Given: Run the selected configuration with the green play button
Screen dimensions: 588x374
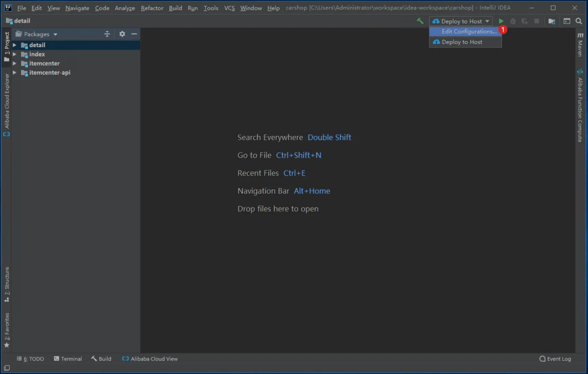Looking at the screenshot, I should [501, 21].
